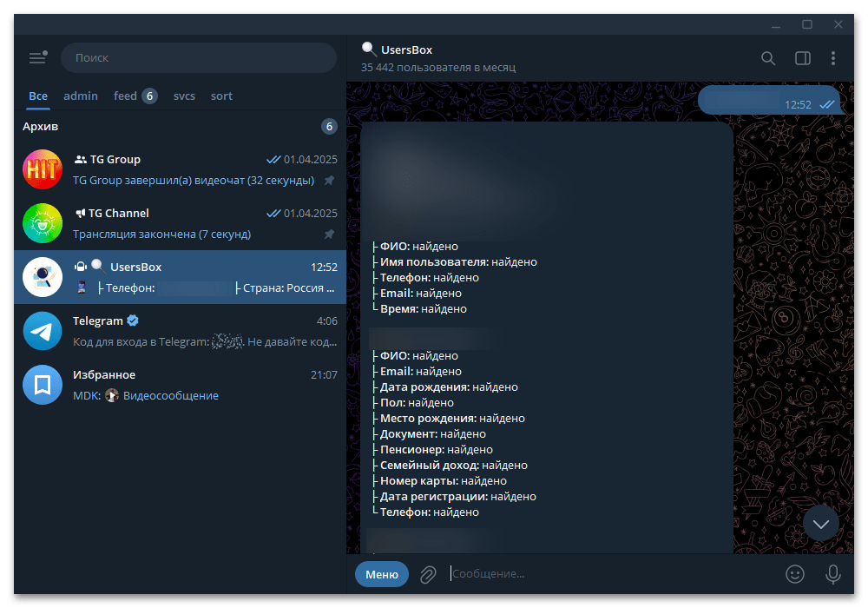Click the pin icon on TG Group

(x=329, y=181)
